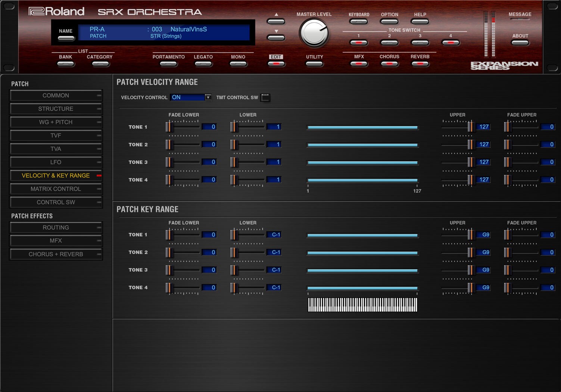The width and height of the screenshot is (561, 392).
Task: Click Tone 4 velocity range bar
Action: click(x=362, y=180)
